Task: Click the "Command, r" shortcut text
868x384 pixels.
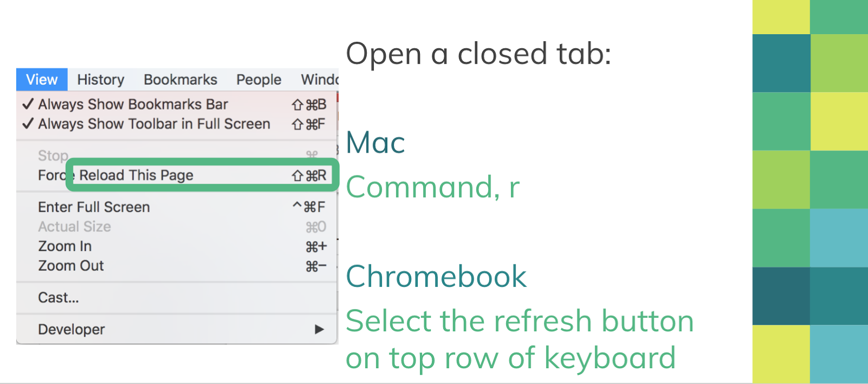Action: click(433, 187)
